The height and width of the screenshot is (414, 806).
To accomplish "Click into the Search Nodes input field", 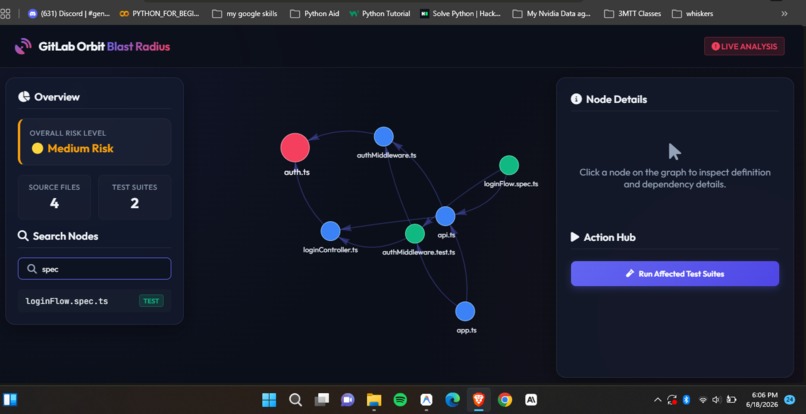I will pyautogui.click(x=95, y=268).
